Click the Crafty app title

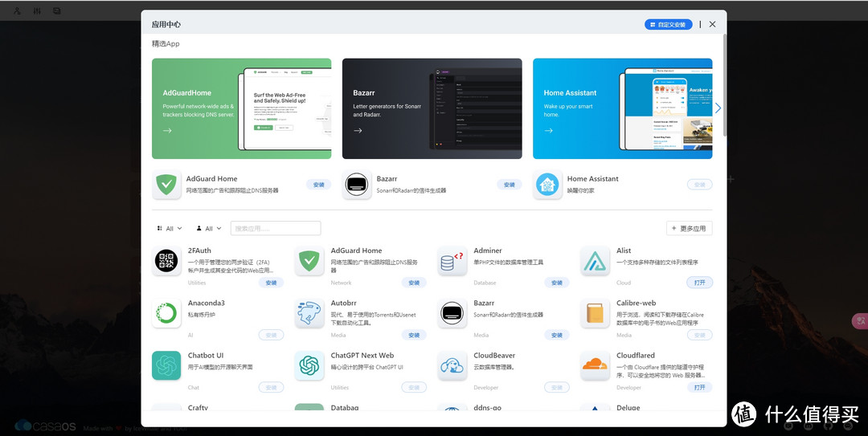point(198,407)
